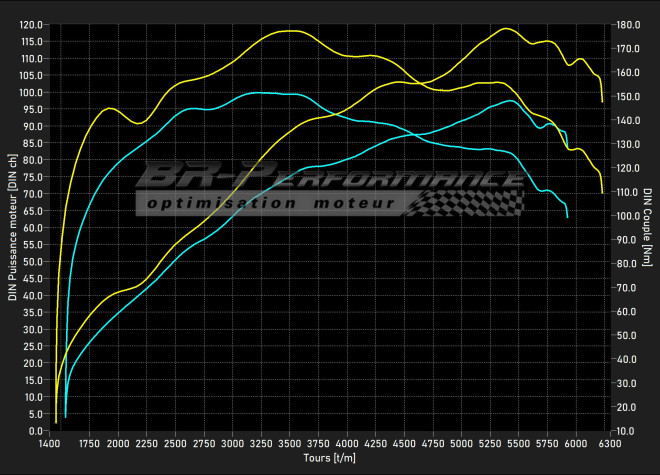Click the 180.0 label on right axis
This screenshot has width=660, height=475.
pos(627,24)
